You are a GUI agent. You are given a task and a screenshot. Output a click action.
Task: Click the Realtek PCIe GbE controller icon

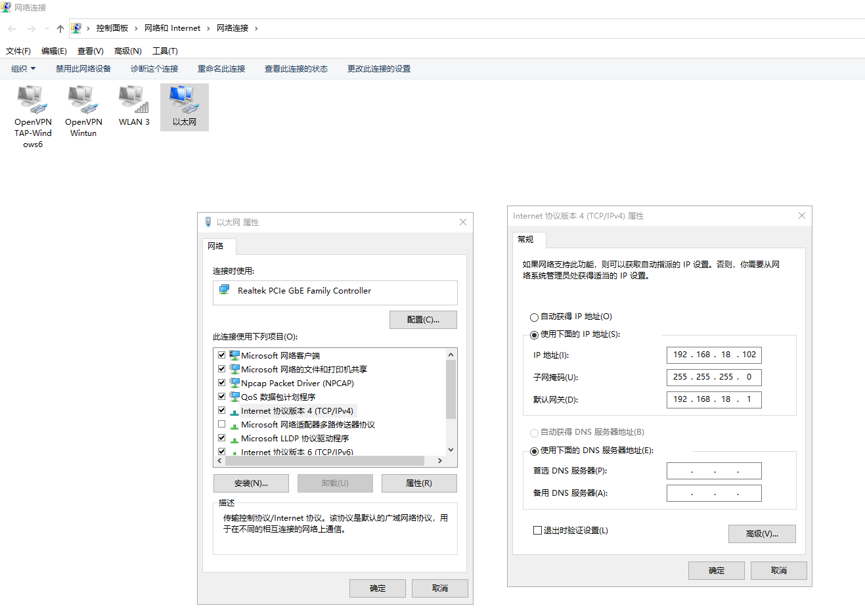225,290
